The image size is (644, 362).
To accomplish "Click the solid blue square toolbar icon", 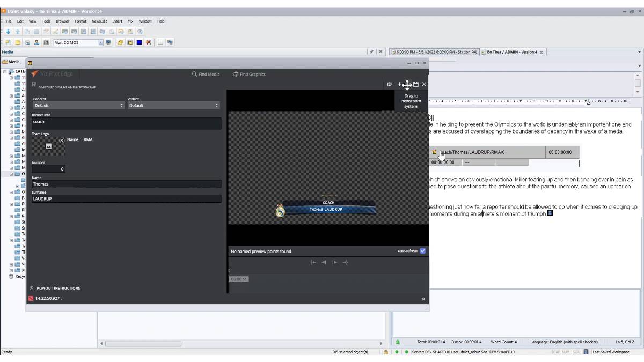I will pos(139,42).
